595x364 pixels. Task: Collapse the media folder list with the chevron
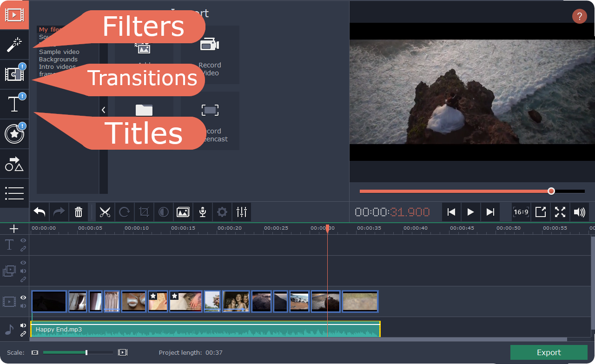[103, 110]
